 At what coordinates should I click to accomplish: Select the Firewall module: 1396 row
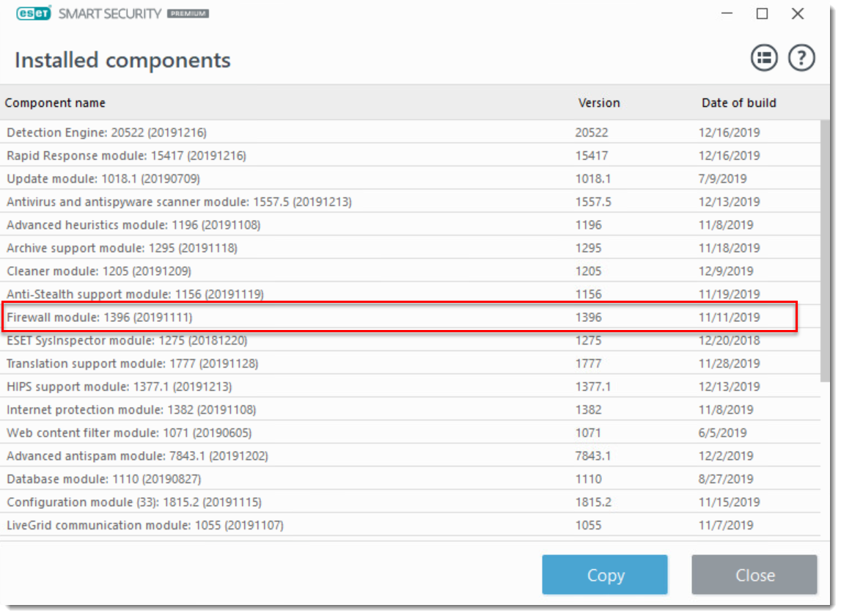[411, 317]
